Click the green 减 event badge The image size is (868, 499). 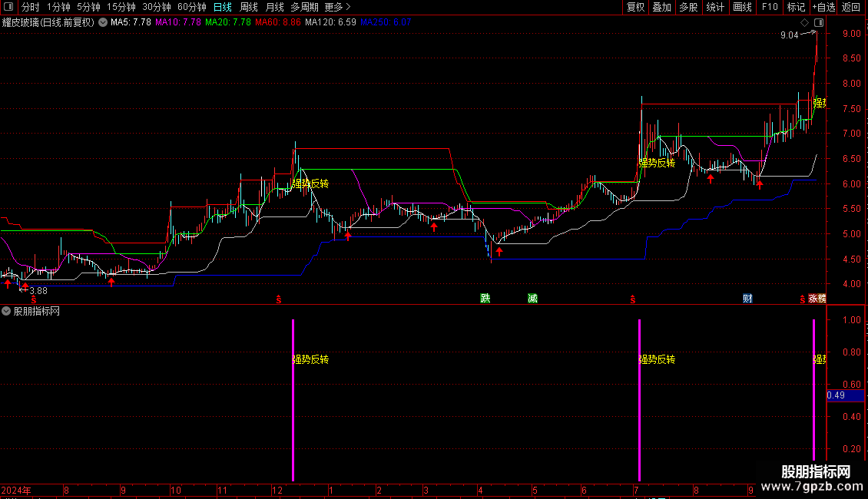532,299
